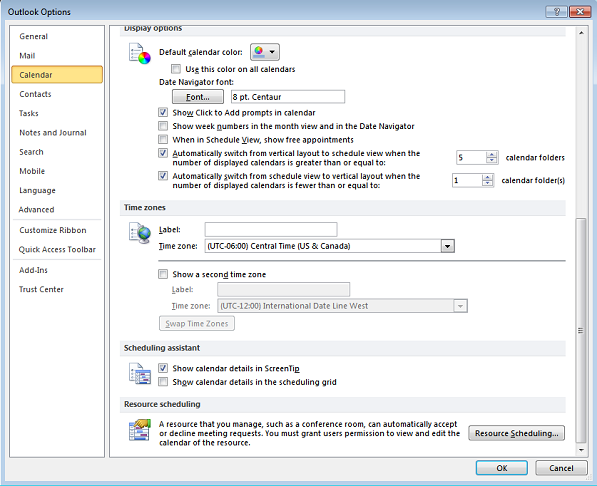Open the Font... dialog button
This screenshot has height=486, width=597.
pyautogui.click(x=198, y=97)
